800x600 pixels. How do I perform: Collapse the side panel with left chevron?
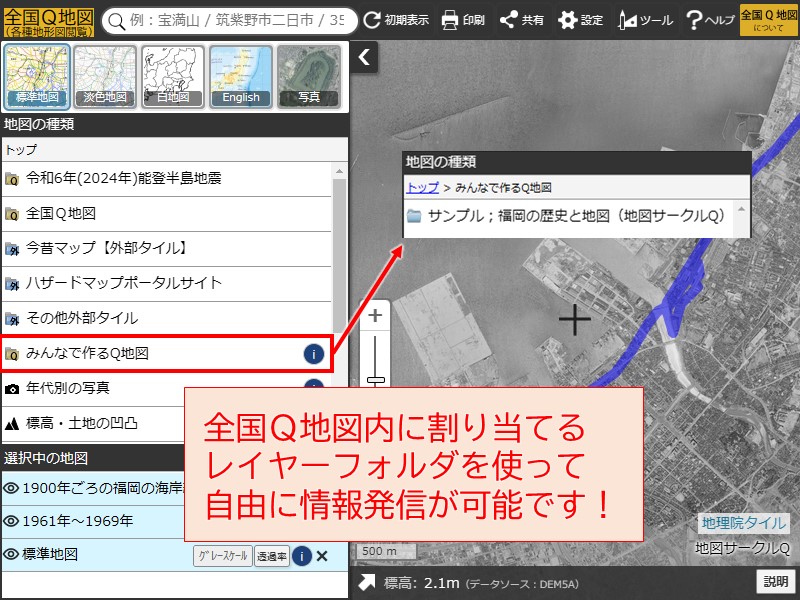coord(364,58)
